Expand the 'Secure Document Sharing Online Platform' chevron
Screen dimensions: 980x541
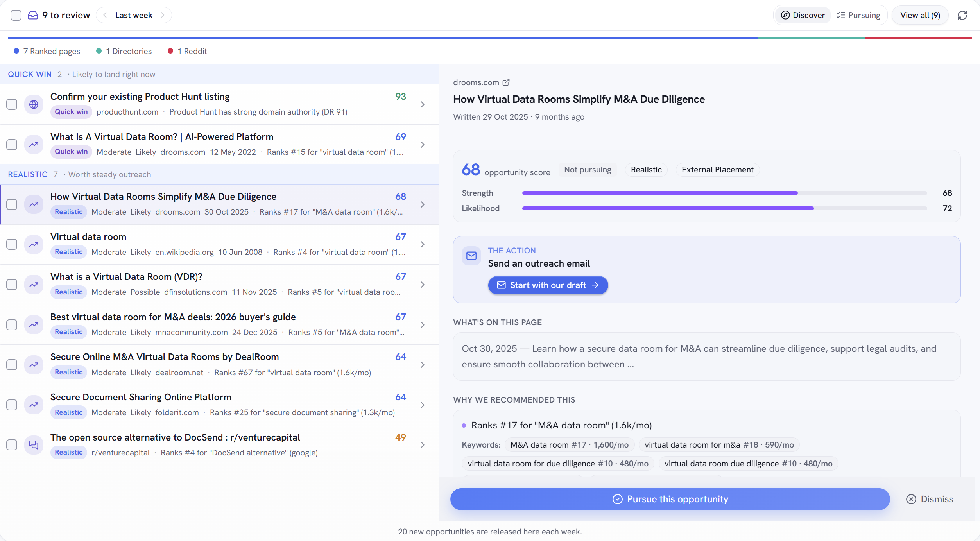423,405
